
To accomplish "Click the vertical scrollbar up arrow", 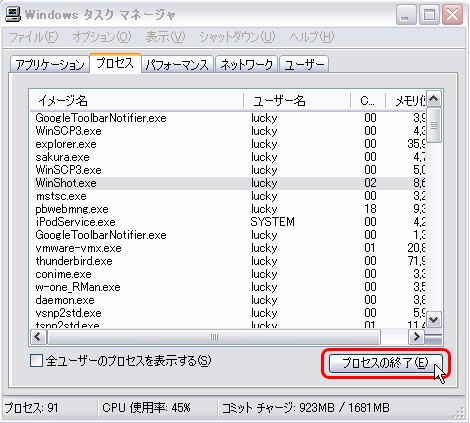I will click(x=434, y=99).
